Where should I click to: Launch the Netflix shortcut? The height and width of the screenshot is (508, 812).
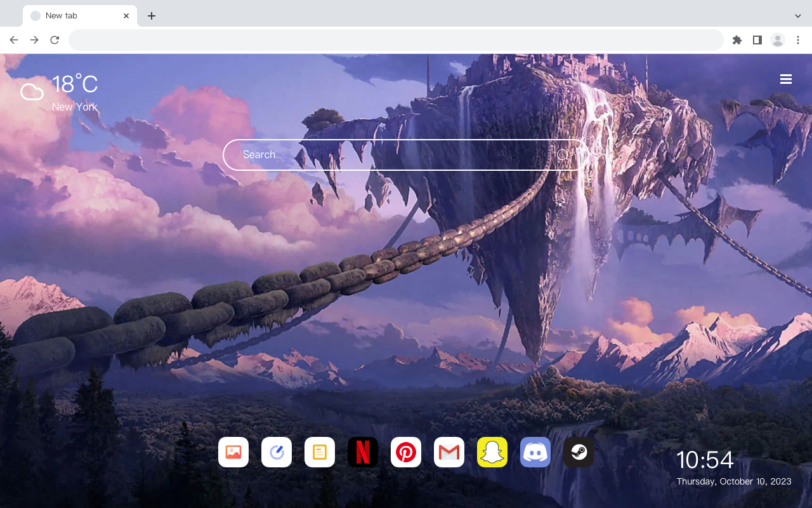363,452
